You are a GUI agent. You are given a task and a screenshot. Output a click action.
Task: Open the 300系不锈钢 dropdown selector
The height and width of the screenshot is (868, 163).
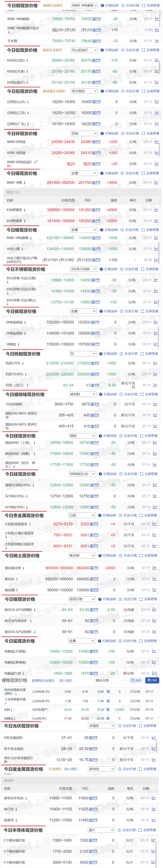[x=83, y=269]
